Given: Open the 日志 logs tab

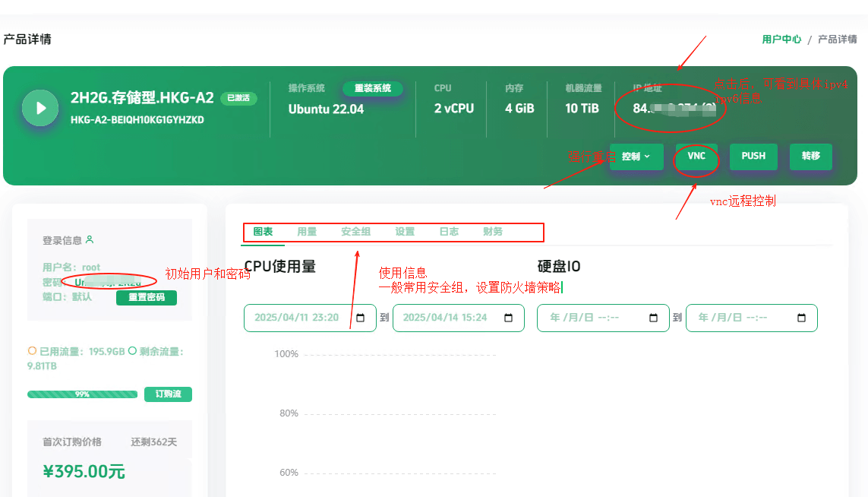Looking at the screenshot, I should tap(449, 232).
